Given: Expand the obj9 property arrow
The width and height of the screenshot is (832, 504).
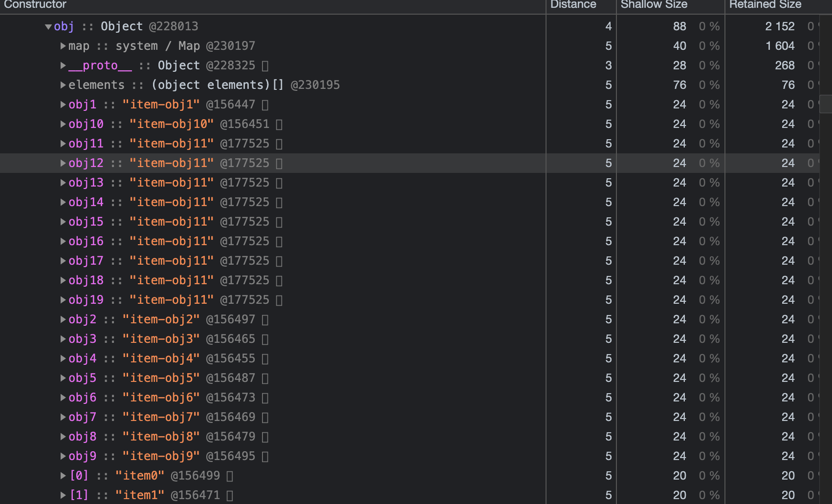Looking at the screenshot, I should [x=63, y=456].
